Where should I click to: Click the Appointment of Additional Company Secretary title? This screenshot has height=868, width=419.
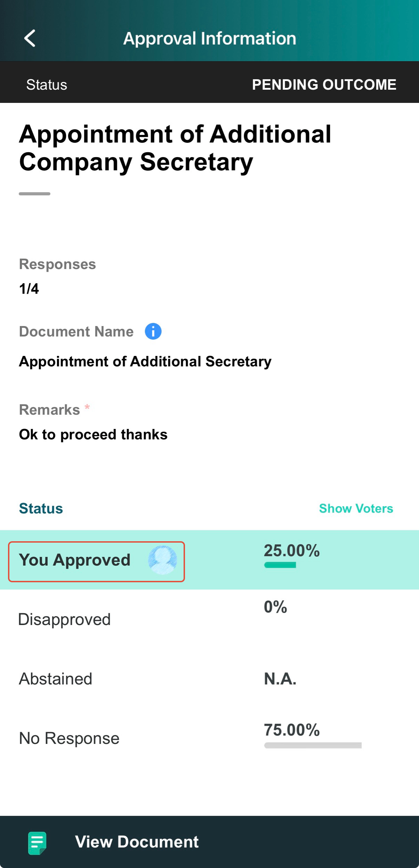[175, 148]
